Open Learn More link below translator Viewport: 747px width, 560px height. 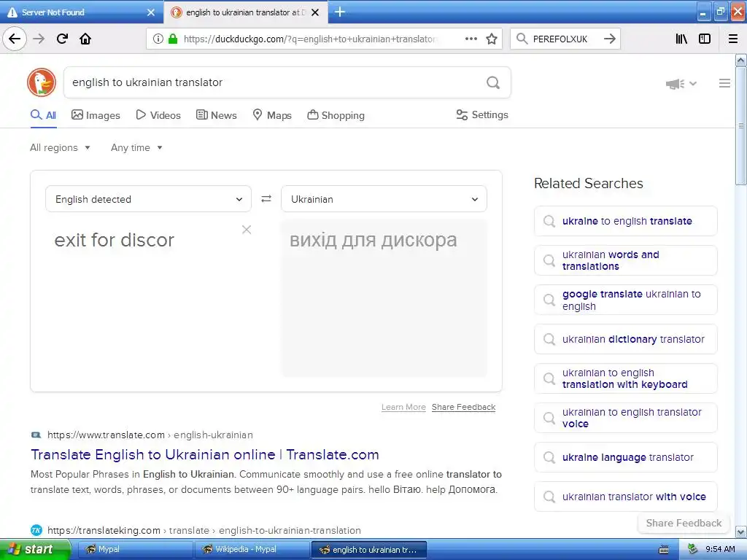[403, 407]
